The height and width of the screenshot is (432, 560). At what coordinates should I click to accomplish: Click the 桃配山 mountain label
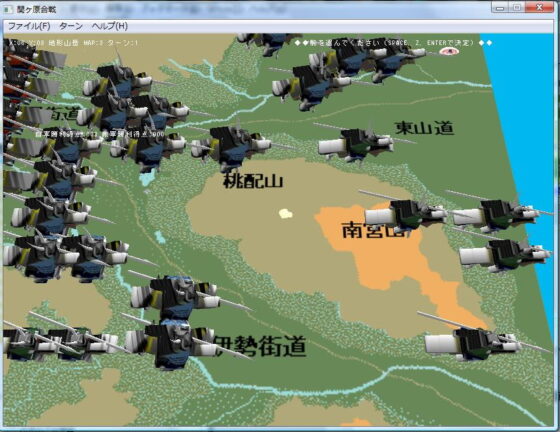(253, 181)
